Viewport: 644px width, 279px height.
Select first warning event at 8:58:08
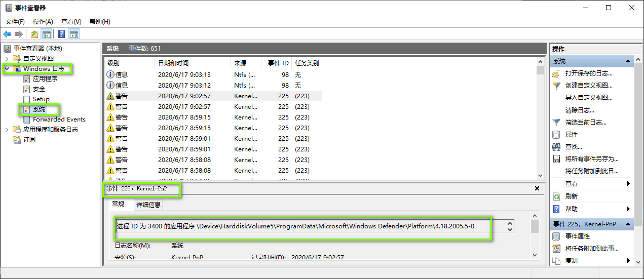pyautogui.click(x=213, y=160)
